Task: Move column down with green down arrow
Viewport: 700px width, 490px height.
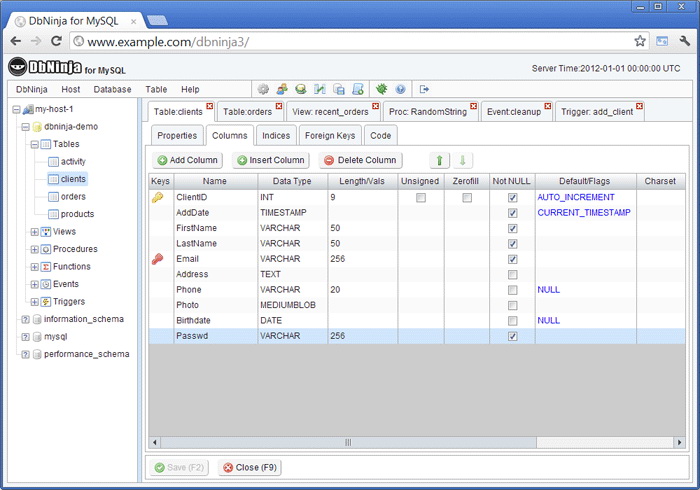Action: click(x=462, y=160)
